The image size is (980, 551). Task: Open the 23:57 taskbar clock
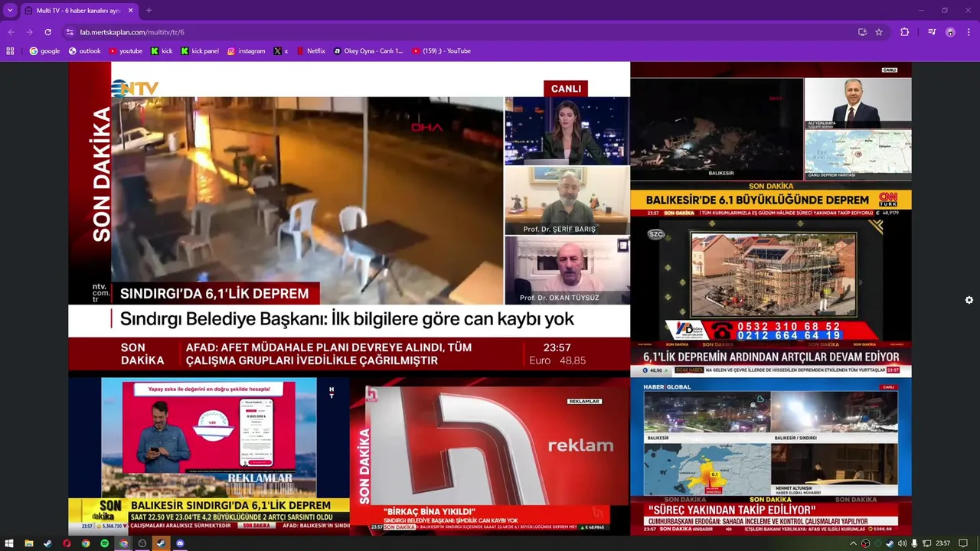pos(943,543)
